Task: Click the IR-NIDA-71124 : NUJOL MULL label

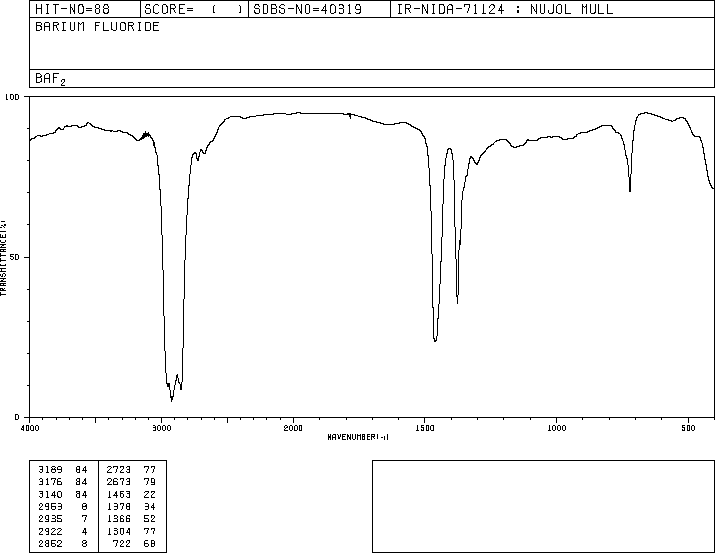Action: click(x=505, y=9)
